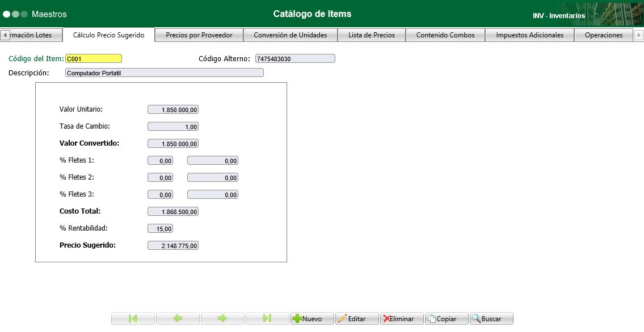The image size is (644, 332).
Task: Select the Valor Unitario amount field
Action: (173, 109)
